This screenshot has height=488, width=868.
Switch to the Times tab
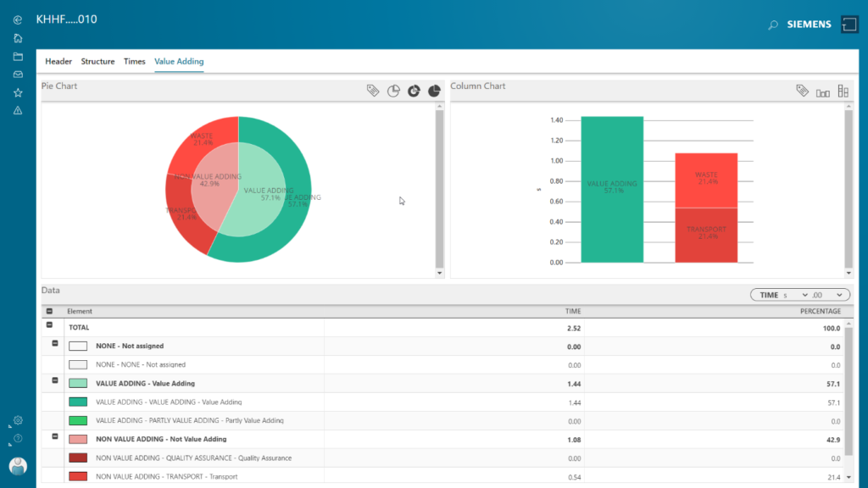point(134,62)
